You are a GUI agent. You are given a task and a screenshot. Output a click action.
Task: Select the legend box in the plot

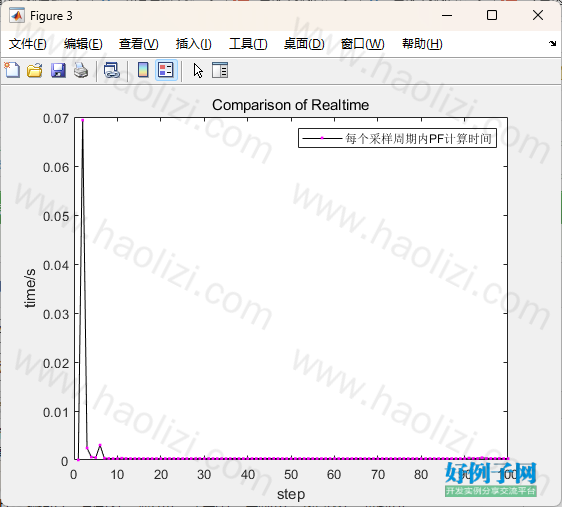(397, 138)
